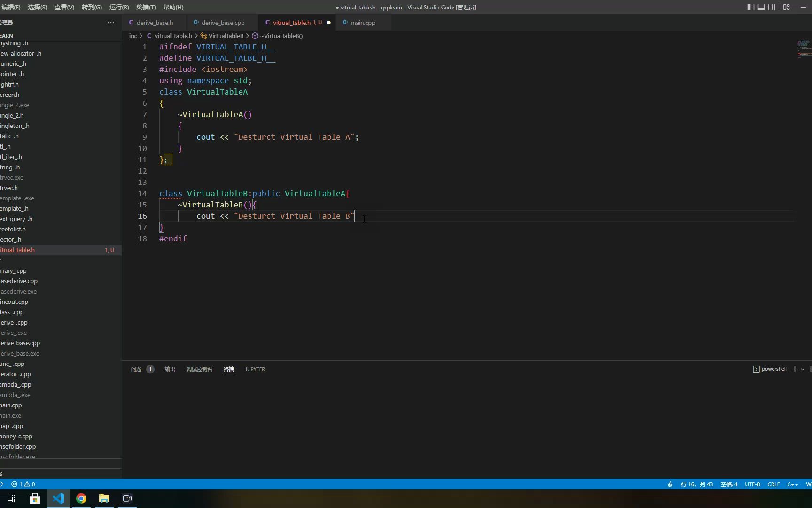Toggle primary side bar layout icon
Screen dimensions: 812x508
[750, 7]
